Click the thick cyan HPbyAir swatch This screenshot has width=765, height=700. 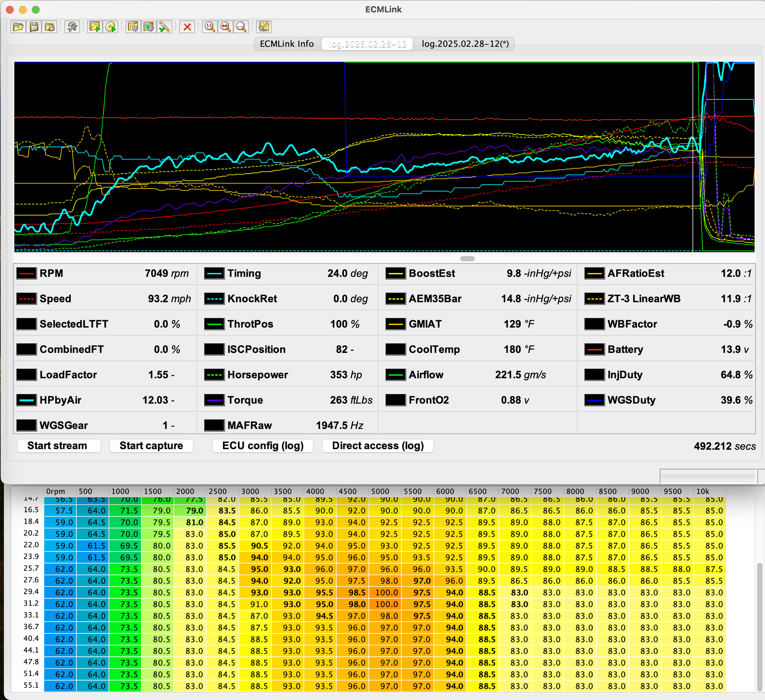pos(26,400)
